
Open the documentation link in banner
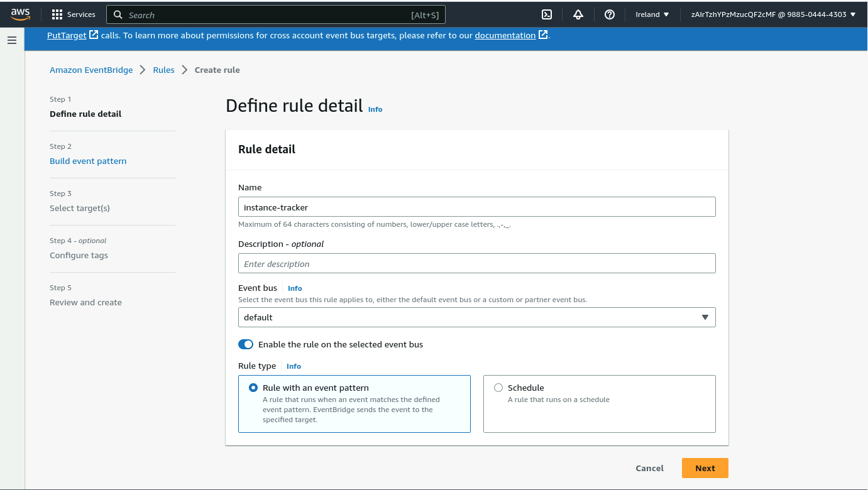point(505,35)
